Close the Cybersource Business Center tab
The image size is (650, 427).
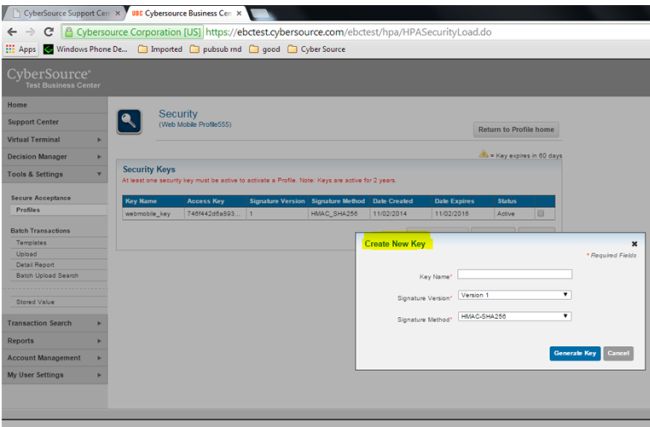coord(239,13)
